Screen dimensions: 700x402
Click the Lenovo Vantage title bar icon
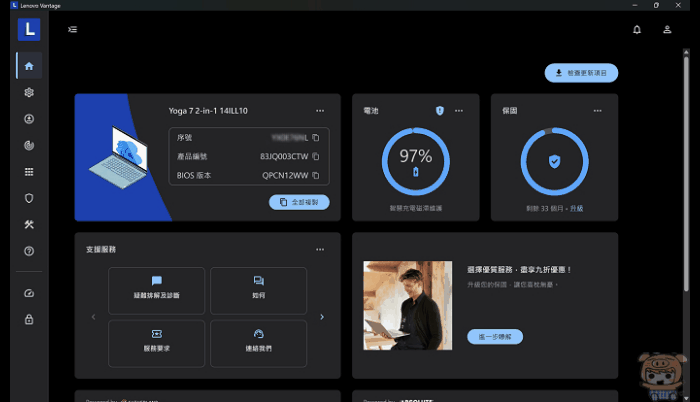[14, 5]
